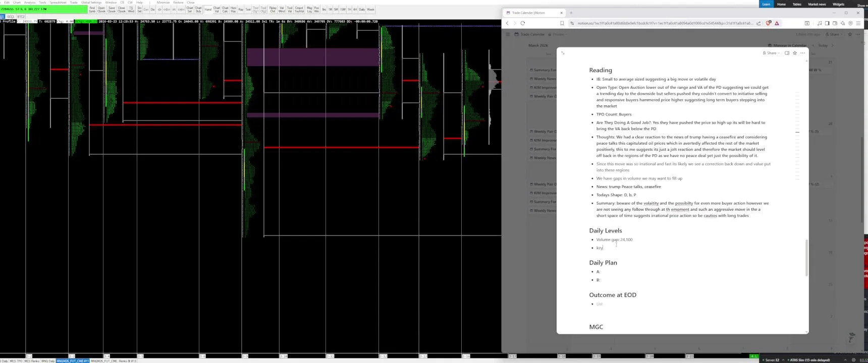
Task: Go to the next month in the calendar
Action: [833, 45]
